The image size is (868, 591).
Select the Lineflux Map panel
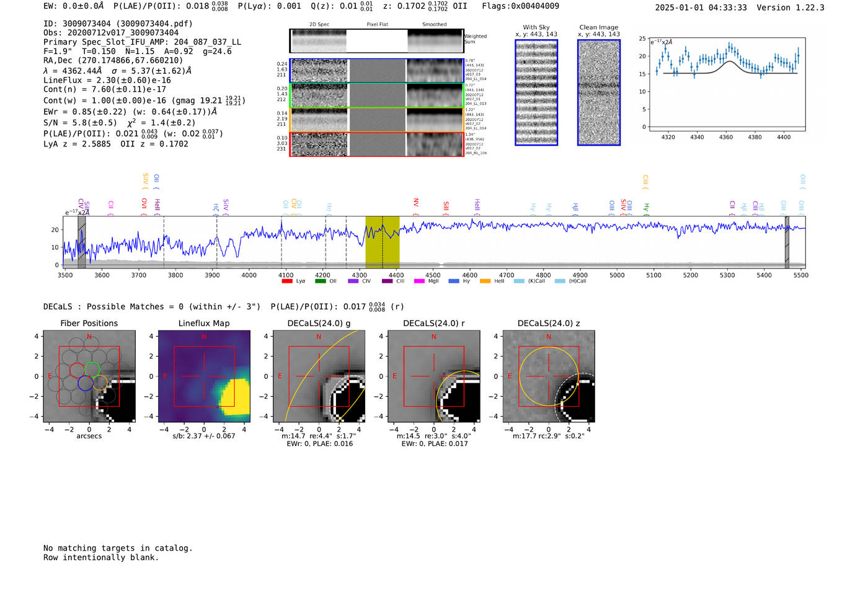tap(204, 376)
